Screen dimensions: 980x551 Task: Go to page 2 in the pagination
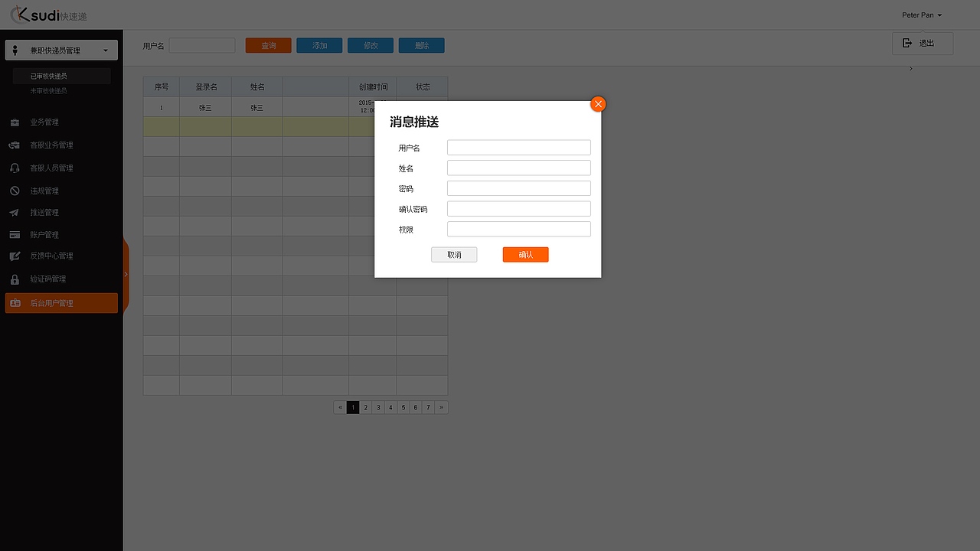[x=366, y=408]
